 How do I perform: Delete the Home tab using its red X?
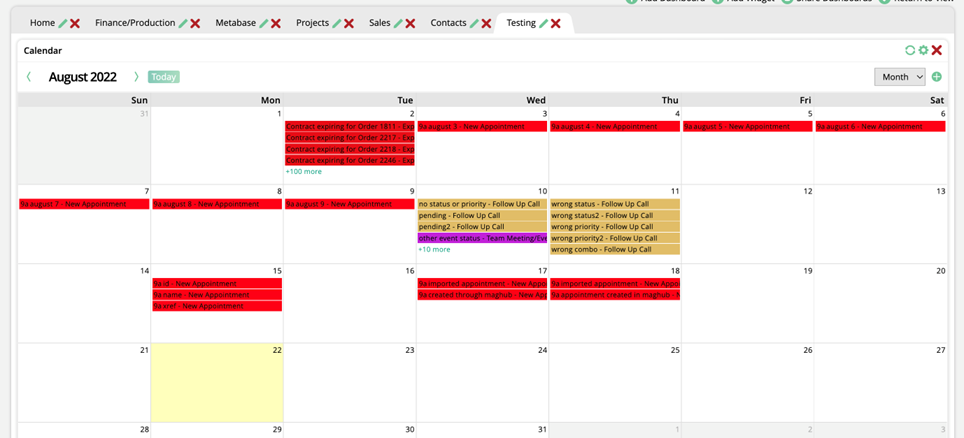[75, 23]
